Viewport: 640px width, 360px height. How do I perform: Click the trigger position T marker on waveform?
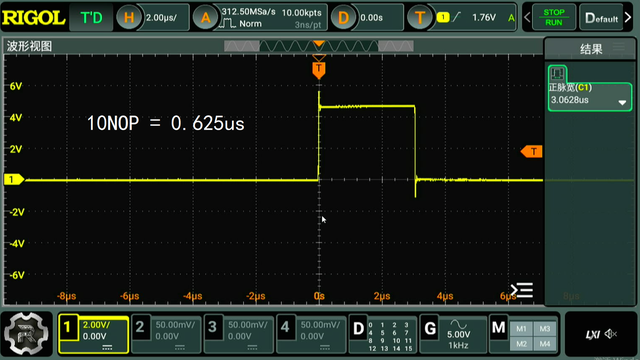[319, 70]
